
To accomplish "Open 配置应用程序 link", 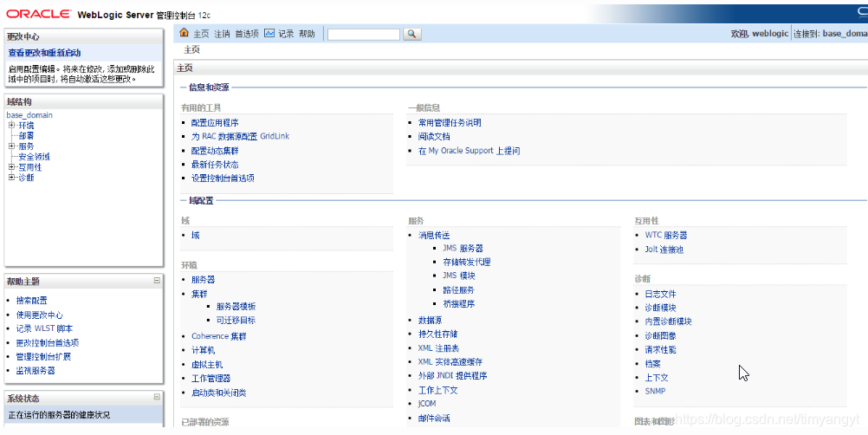I will pyautogui.click(x=215, y=123).
